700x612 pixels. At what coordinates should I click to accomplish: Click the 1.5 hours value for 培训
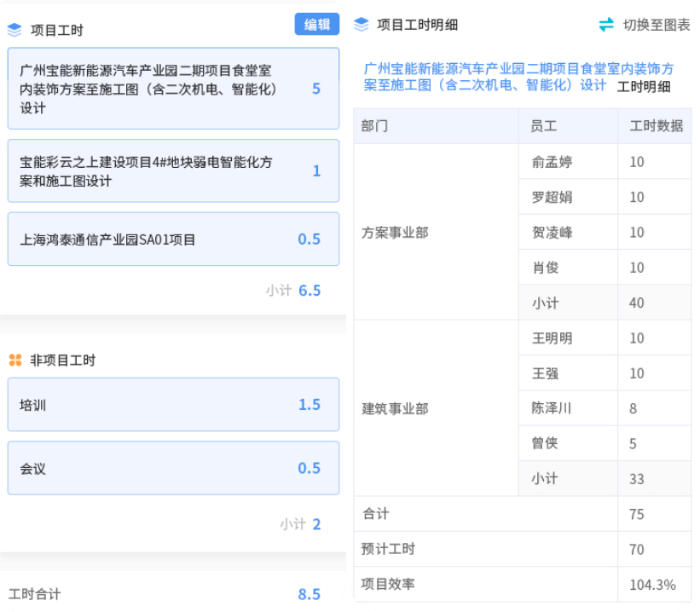point(310,404)
